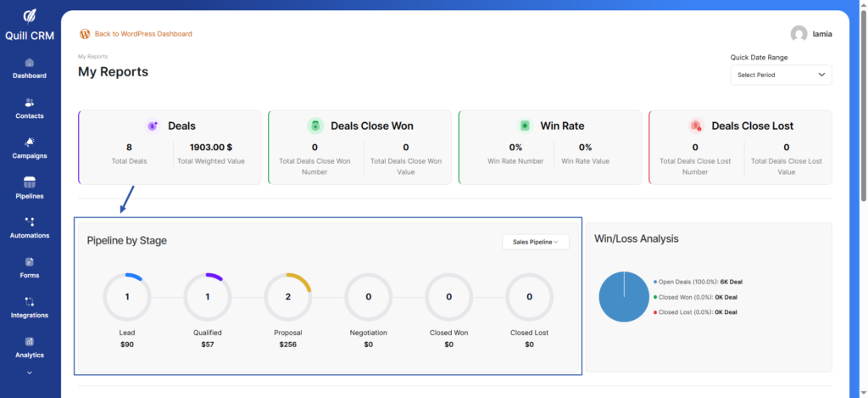Open Dashboard from the sidebar

click(x=30, y=63)
